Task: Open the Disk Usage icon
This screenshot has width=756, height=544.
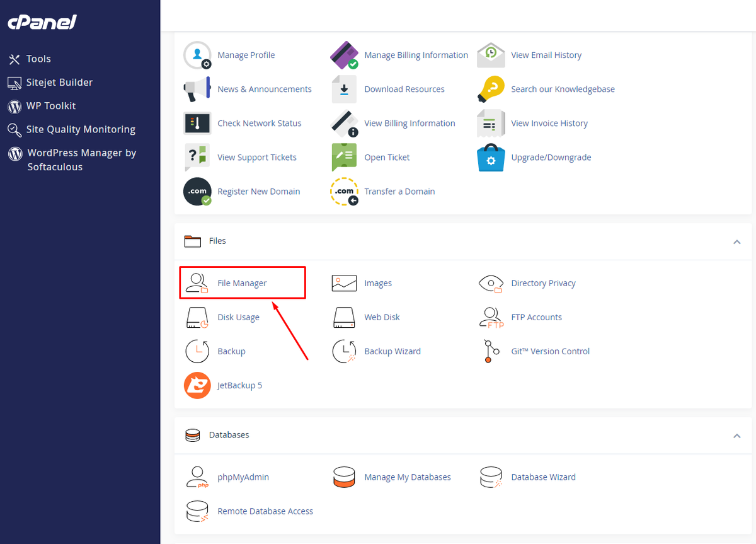Action: [x=197, y=317]
